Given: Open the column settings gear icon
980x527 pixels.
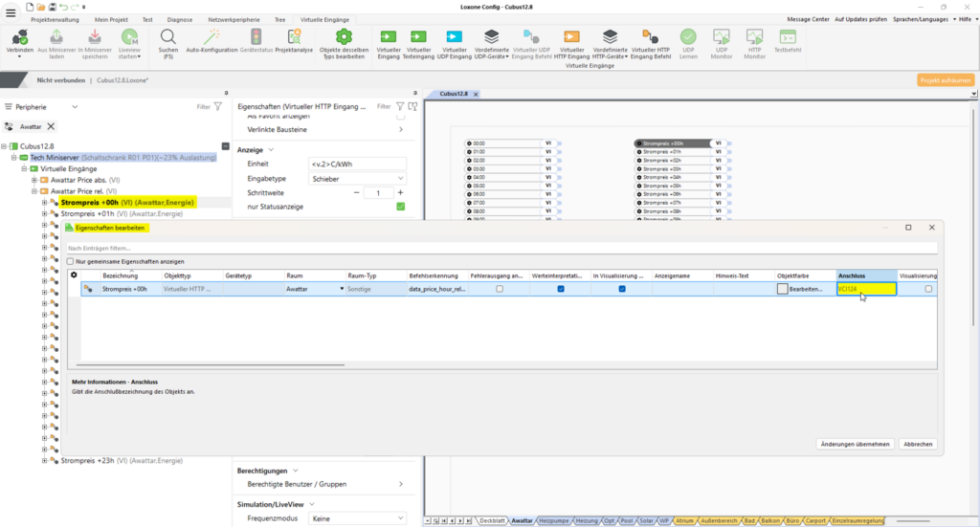Looking at the screenshot, I should (74, 275).
